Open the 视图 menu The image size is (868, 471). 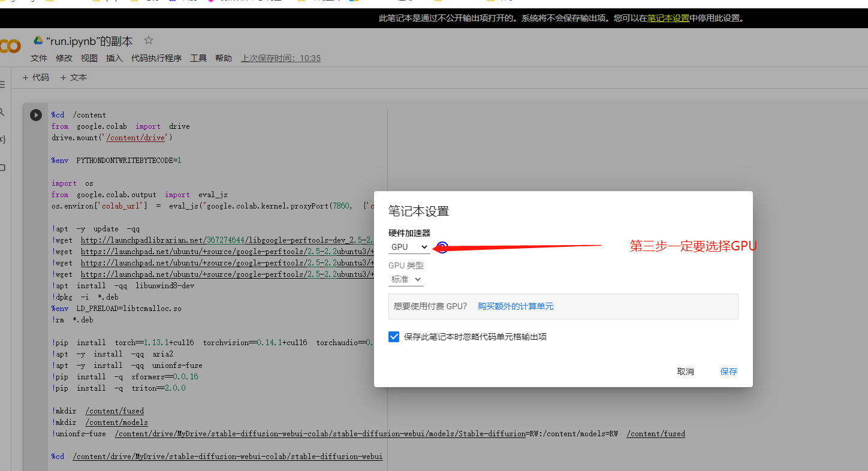pyautogui.click(x=89, y=58)
